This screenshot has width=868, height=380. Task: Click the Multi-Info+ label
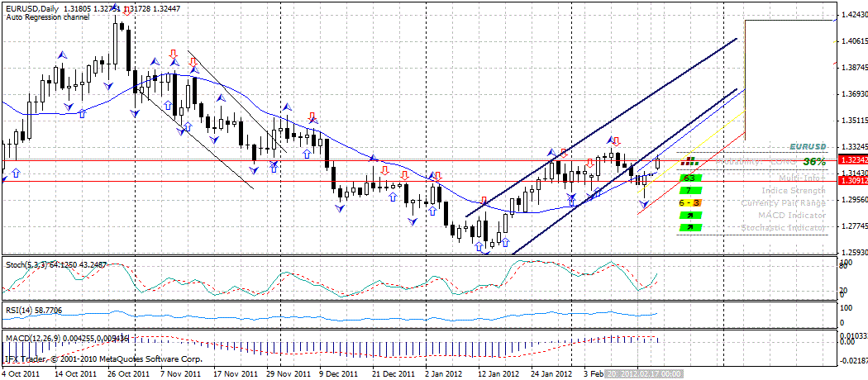tap(802, 178)
